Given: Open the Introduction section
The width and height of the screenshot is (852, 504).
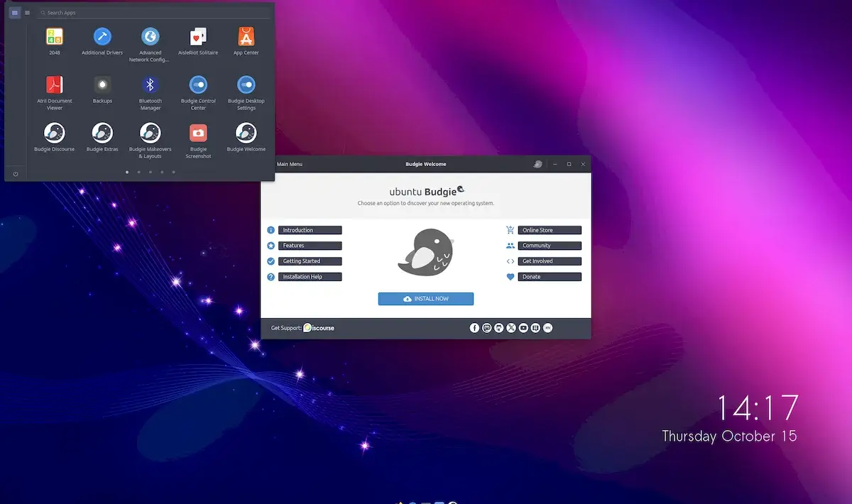Looking at the screenshot, I should (x=310, y=230).
